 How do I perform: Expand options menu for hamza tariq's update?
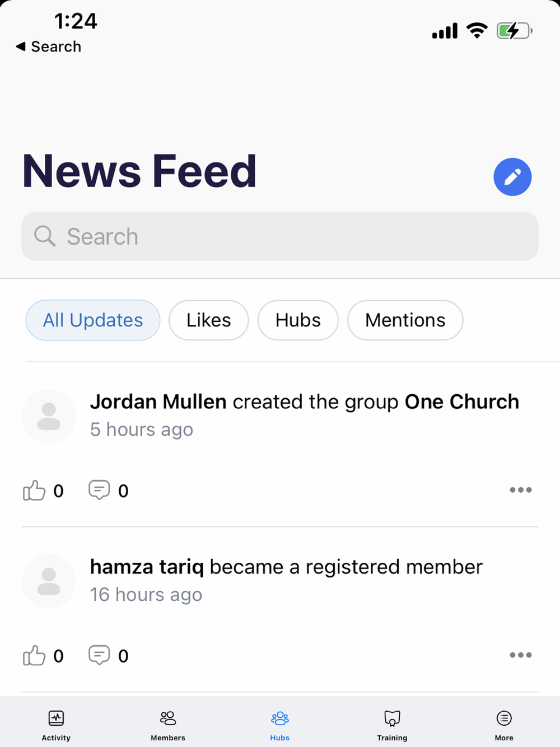[520, 655]
